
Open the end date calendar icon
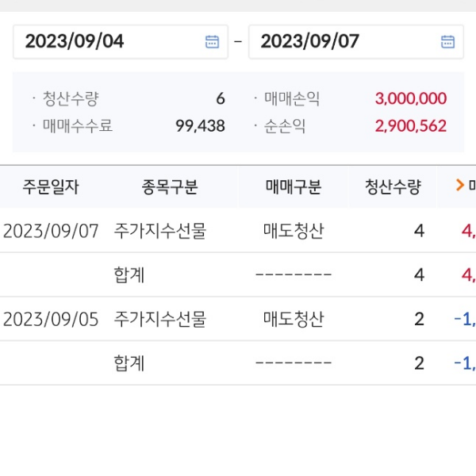(x=447, y=42)
